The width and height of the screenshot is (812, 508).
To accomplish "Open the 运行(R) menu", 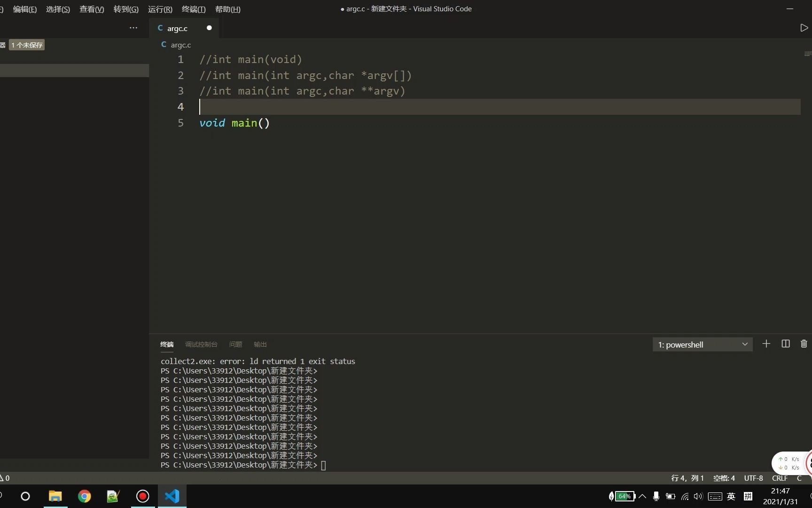I will [x=160, y=9].
